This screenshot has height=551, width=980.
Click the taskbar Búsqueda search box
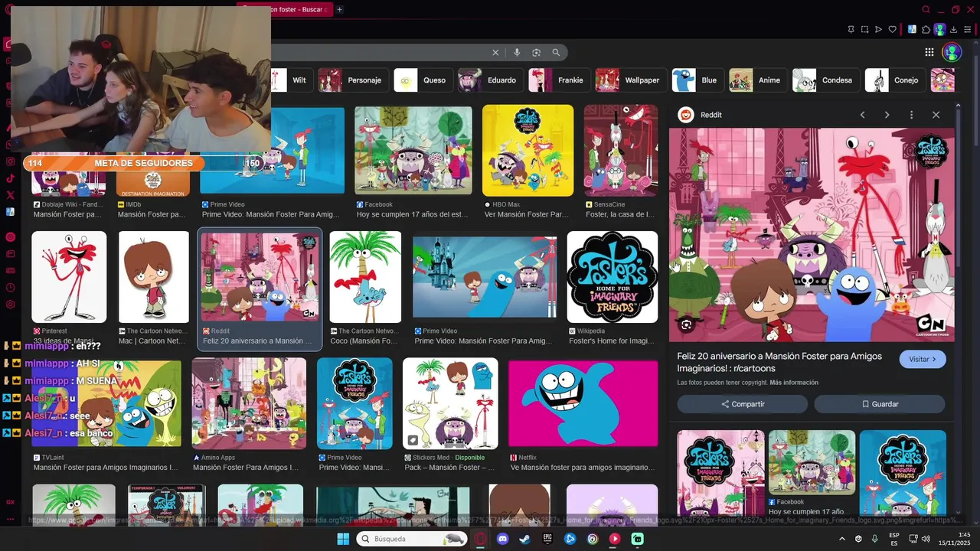pos(413,539)
